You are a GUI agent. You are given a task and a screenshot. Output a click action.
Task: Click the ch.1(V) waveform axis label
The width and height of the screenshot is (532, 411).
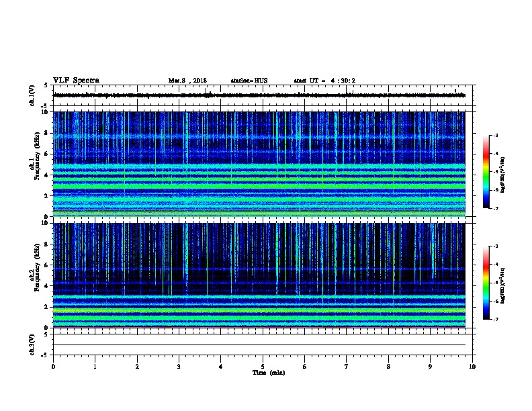32,95
